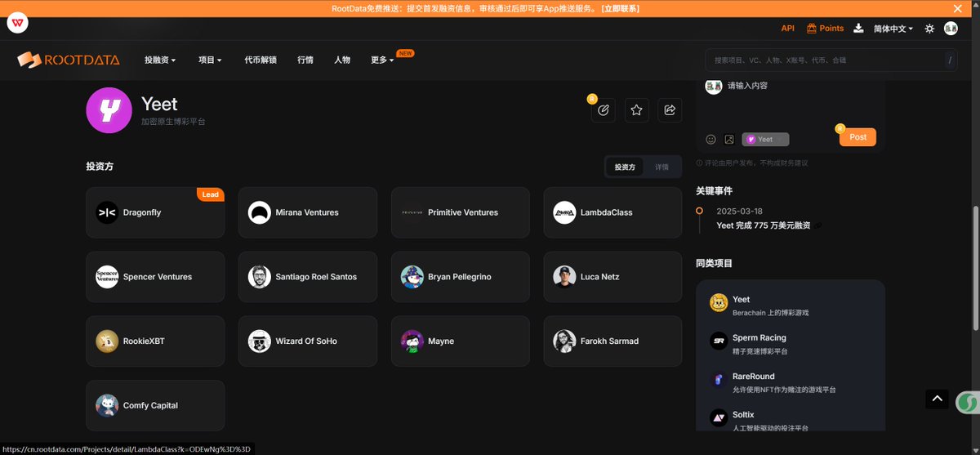Open the 简体中文 language dropdown
Viewport: 980px width, 455px height.
(x=893, y=29)
